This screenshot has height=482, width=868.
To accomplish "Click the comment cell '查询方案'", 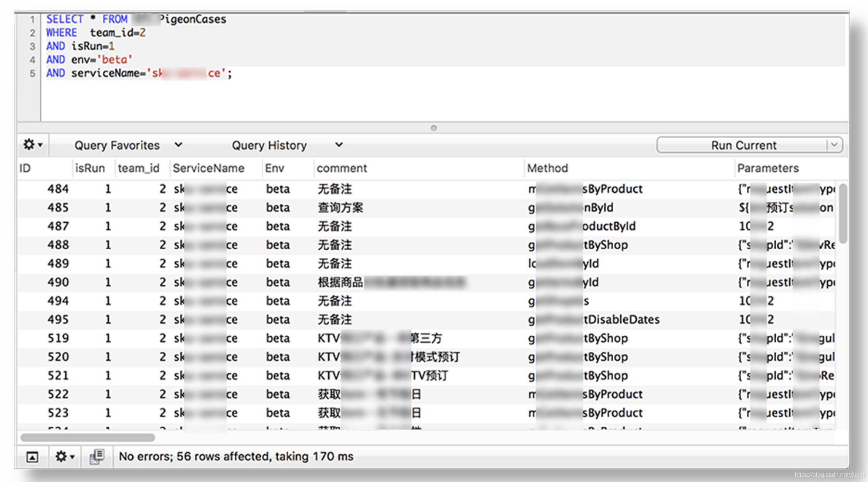I will pos(340,208).
